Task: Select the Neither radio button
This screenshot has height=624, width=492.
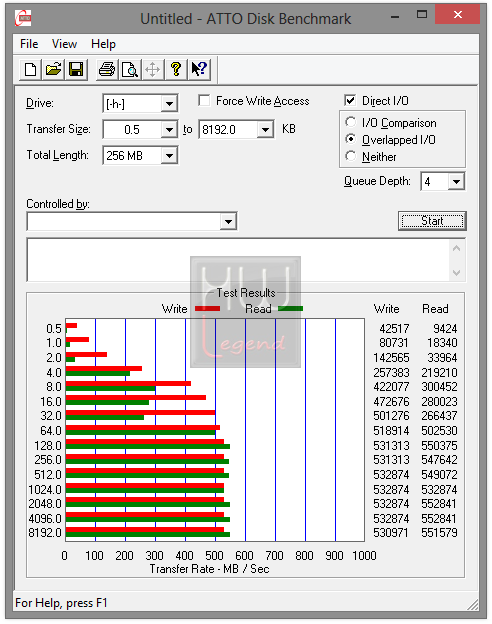Action: pyautogui.click(x=351, y=156)
